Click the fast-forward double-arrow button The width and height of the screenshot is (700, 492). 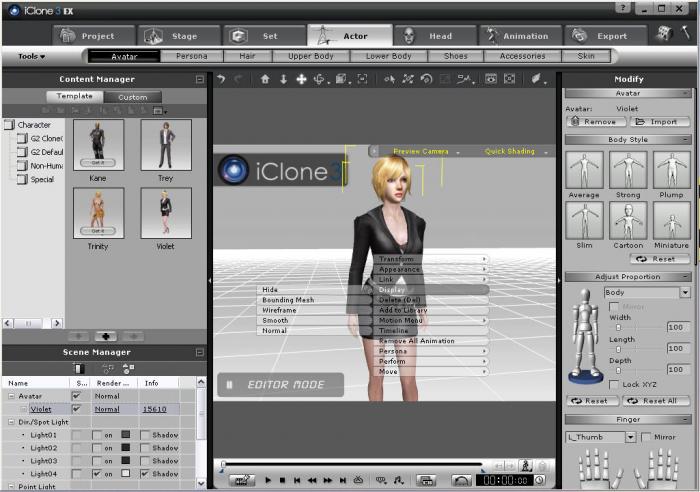[x=327, y=480]
